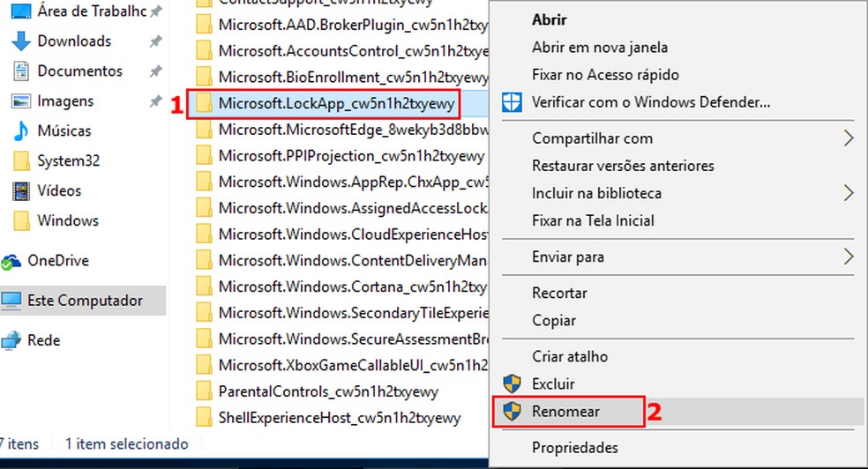The height and width of the screenshot is (469, 868).
Task: Expand the Incluir na biblioteca submenu arrow
Action: click(849, 193)
